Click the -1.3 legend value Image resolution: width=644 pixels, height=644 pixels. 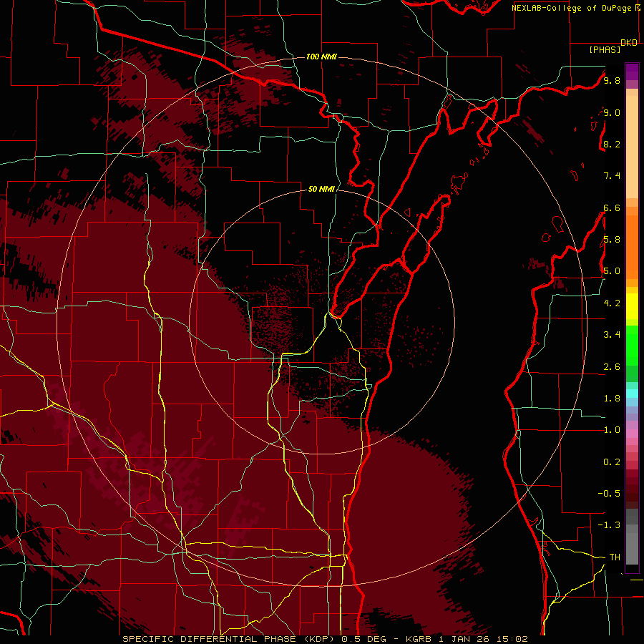[609, 525]
